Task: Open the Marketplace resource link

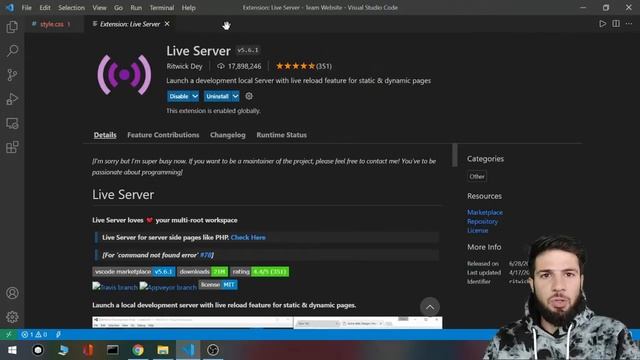Action: (485, 212)
